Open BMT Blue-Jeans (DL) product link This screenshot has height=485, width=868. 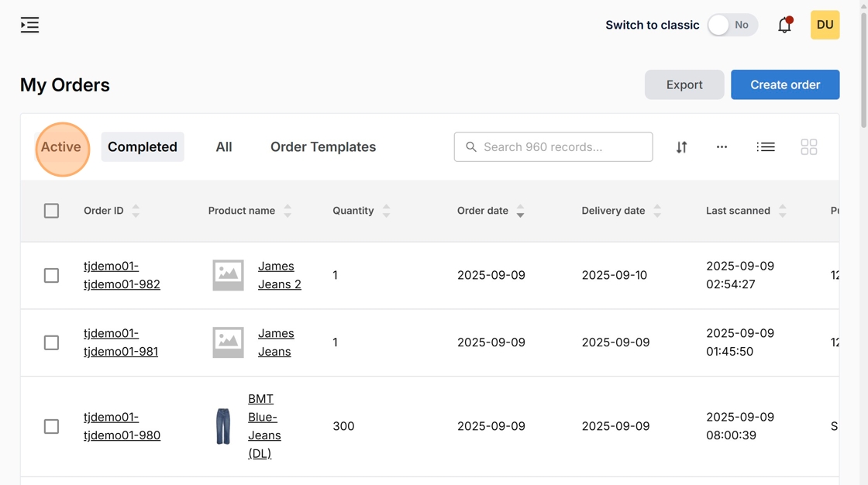264,426
